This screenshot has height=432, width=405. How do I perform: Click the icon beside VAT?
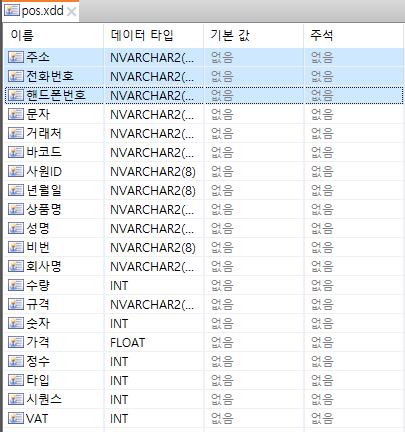[16, 418]
